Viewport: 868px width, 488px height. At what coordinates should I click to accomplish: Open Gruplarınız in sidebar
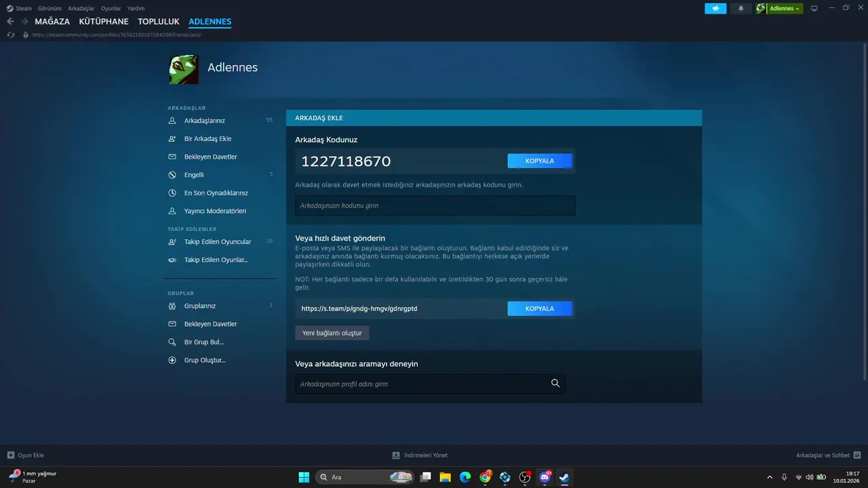click(x=200, y=306)
